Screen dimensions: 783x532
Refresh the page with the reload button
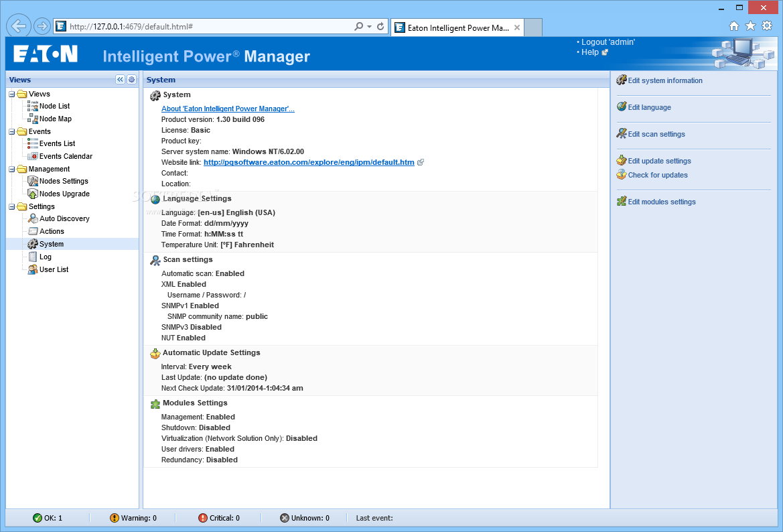coord(380,27)
